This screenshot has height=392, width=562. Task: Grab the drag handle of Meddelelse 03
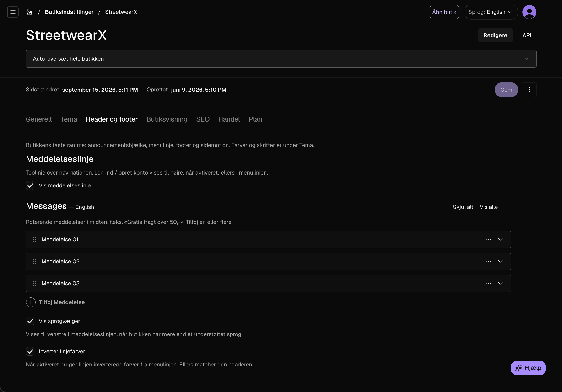tap(35, 283)
